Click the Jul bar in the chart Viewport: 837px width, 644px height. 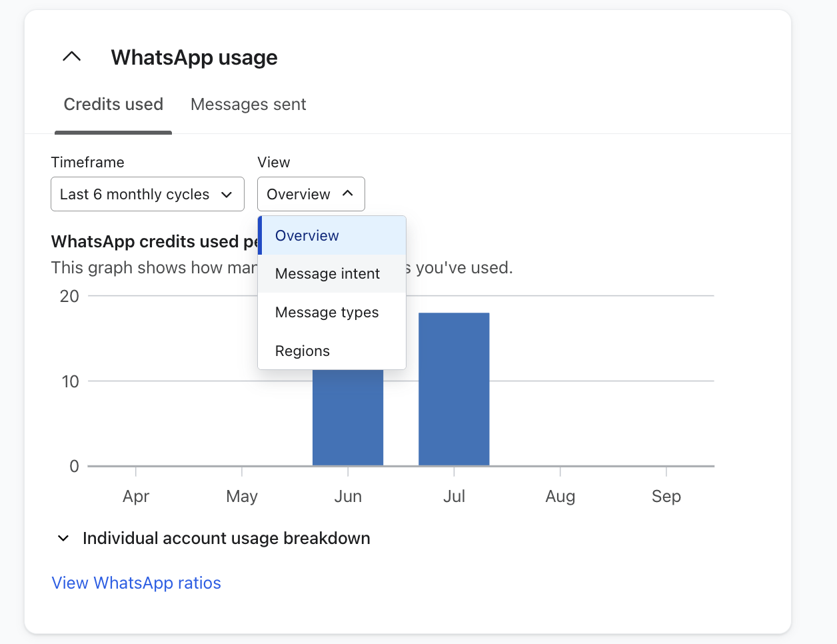pos(454,389)
